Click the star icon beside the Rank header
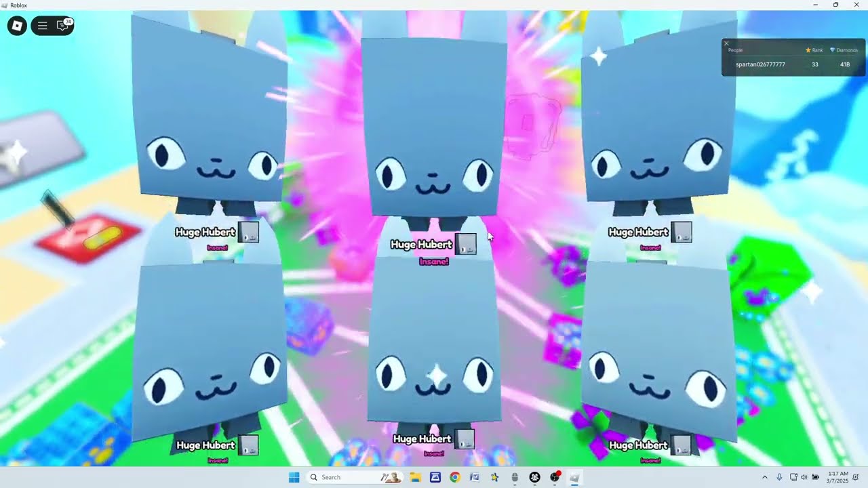The width and height of the screenshot is (868, 488). [x=808, y=50]
